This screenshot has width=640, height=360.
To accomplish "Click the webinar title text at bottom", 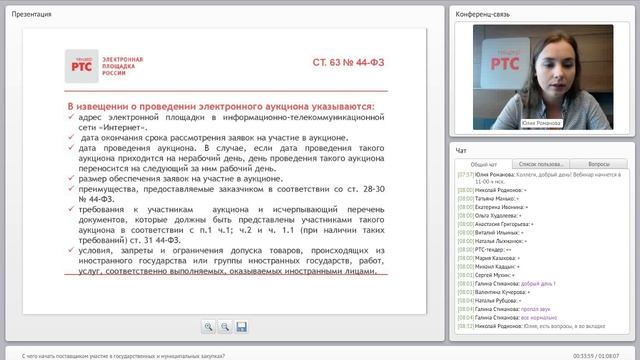I will coord(123,356).
